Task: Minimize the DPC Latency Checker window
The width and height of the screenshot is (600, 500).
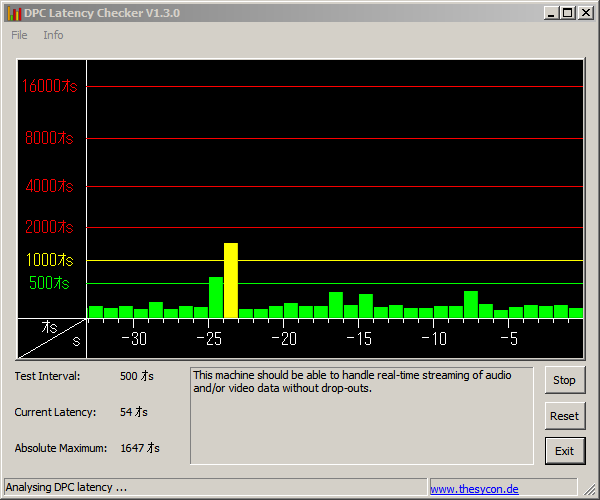Action: point(551,13)
